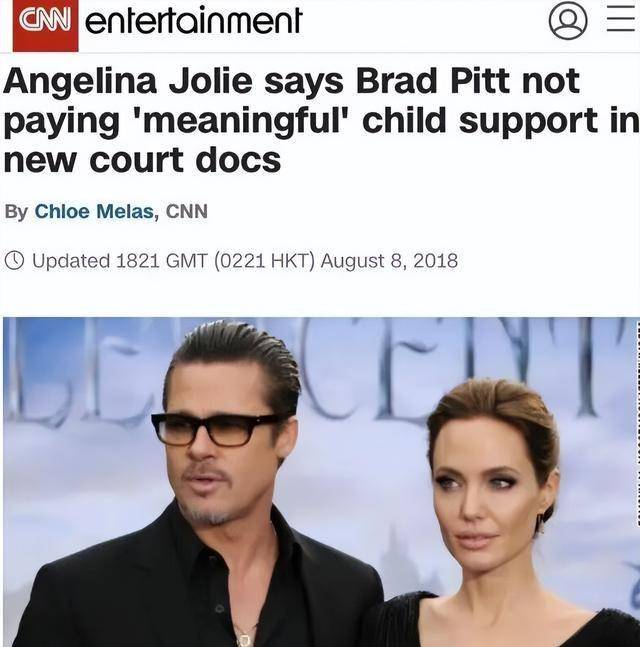Image resolution: width=640 pixels, height=647 pixels.
Task: Click the man's necklace pendant in photo
Action: [245, 639]
